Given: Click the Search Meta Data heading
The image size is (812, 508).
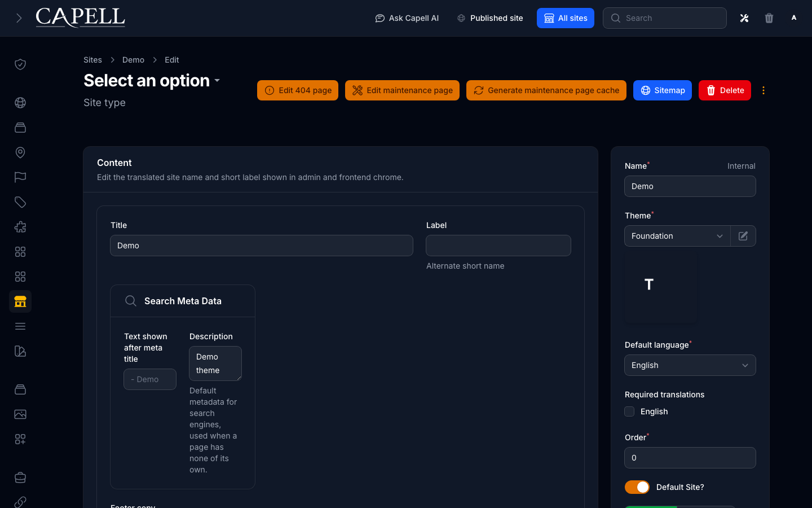Looking at the screenshot, I should coord(183,301).
